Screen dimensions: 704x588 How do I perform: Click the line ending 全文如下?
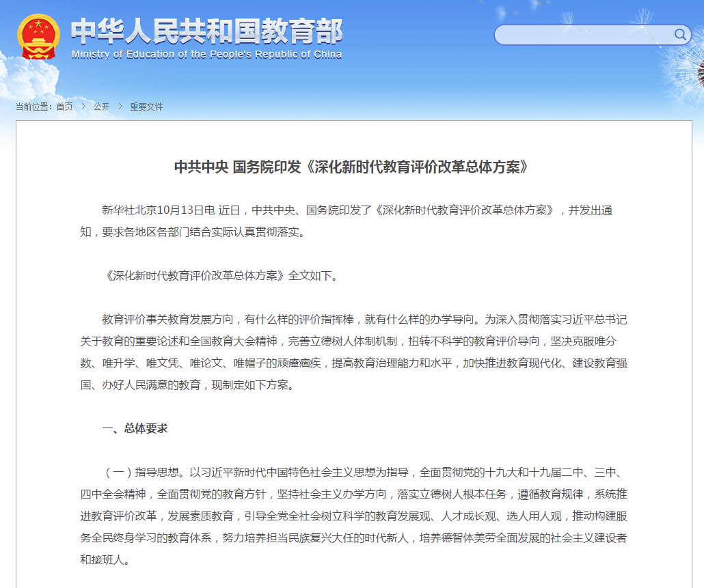tap(221, 275)
